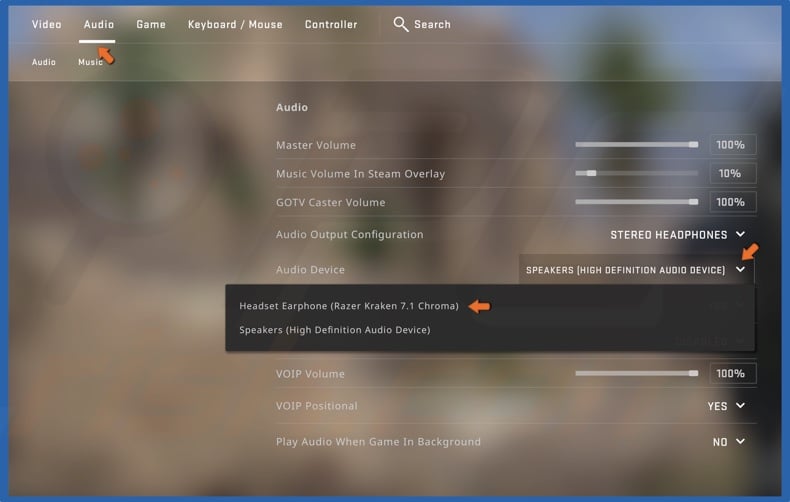Image resolution: width=790 pixels, height=502 pixels.
Task: Adjust Music Volume In Steam Overlay slider
Action: click(x=637, y=173)
